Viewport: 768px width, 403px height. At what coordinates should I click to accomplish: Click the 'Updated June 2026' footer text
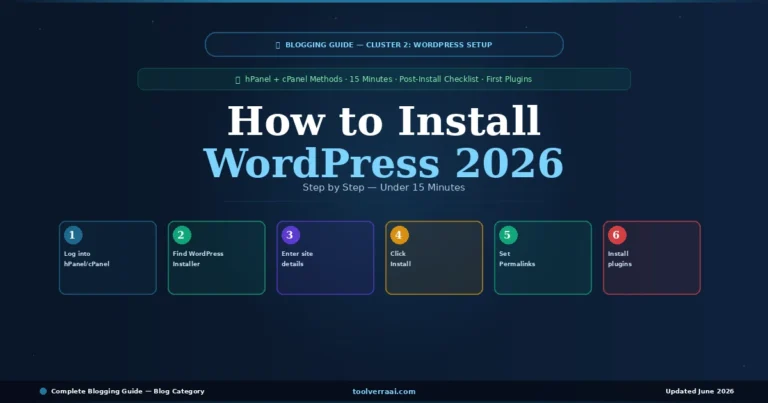[699, 391]
